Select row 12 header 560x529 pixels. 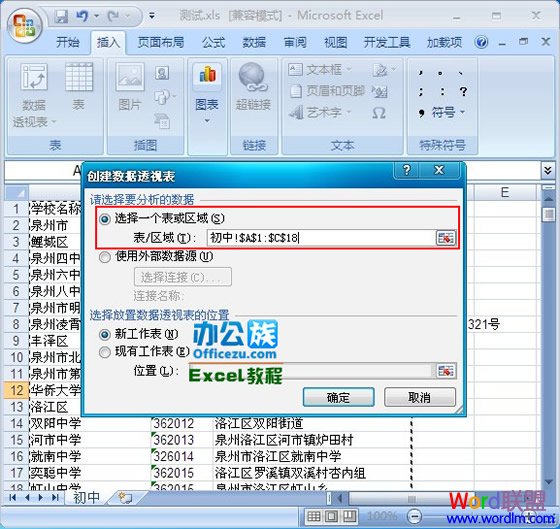coord(16,390)
